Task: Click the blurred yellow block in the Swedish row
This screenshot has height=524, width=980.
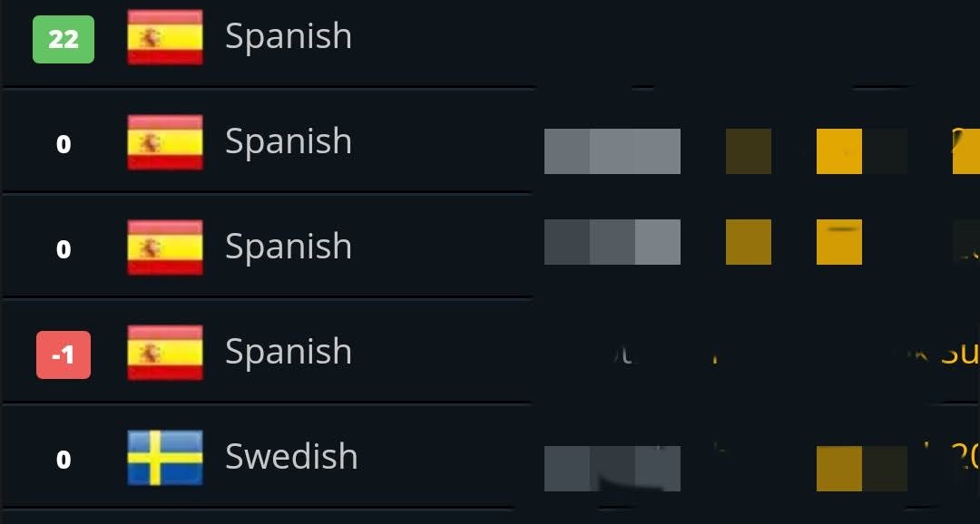Action: coord(839,468)
